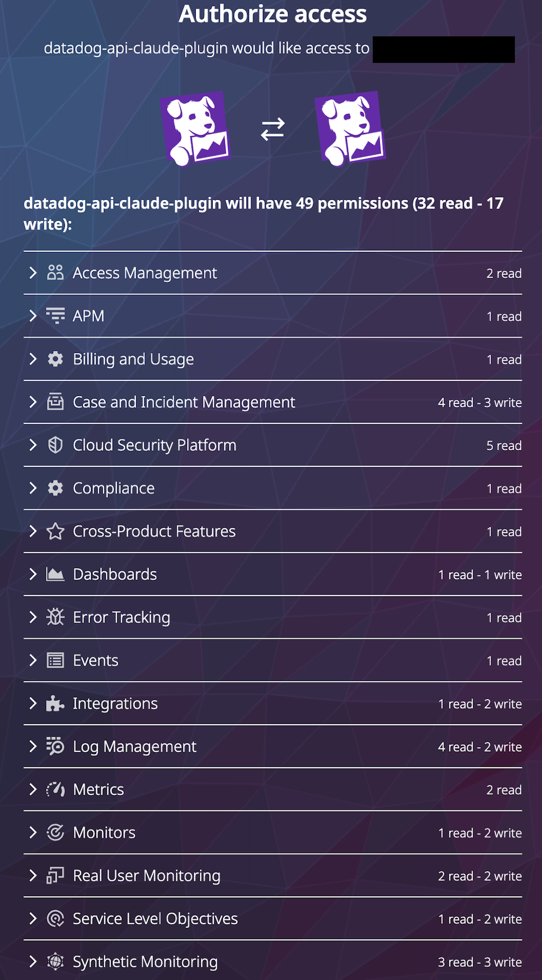Click the Error Tracking bug icon

point(55,617)
